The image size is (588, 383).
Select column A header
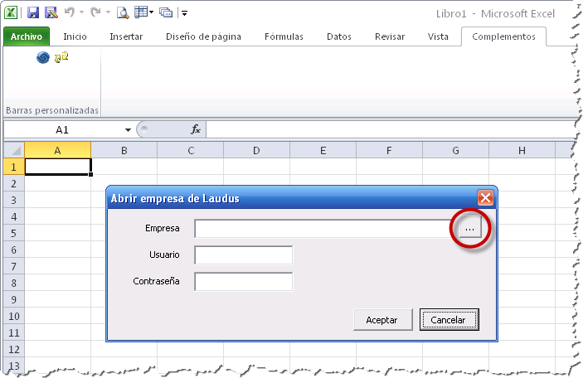click(x=58, y=151)
